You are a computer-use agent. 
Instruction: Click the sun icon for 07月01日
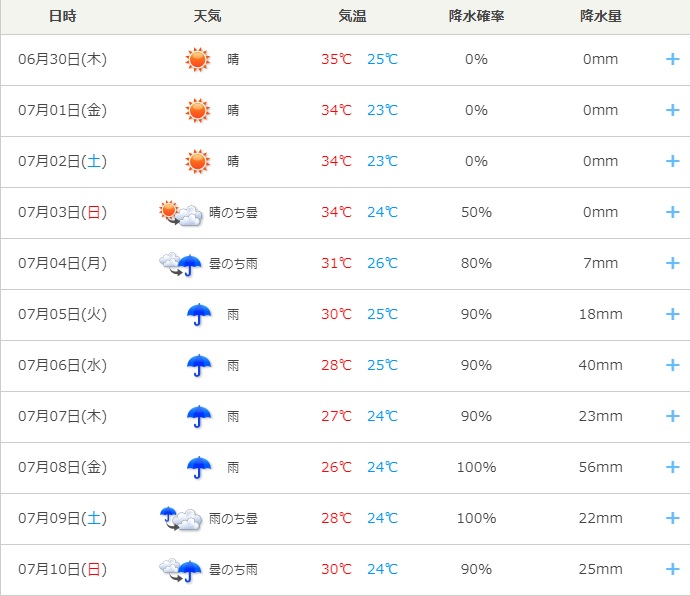[198, 110]
